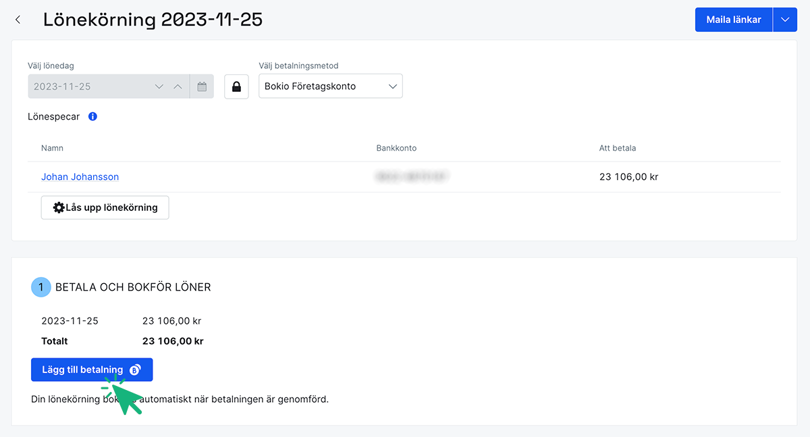Click the Att betala column header

(x=617, y=148)
